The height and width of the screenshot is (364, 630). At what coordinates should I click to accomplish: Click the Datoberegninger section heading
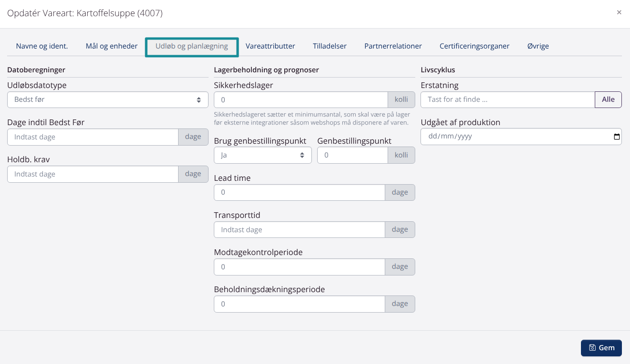click(x=36, y=70)
